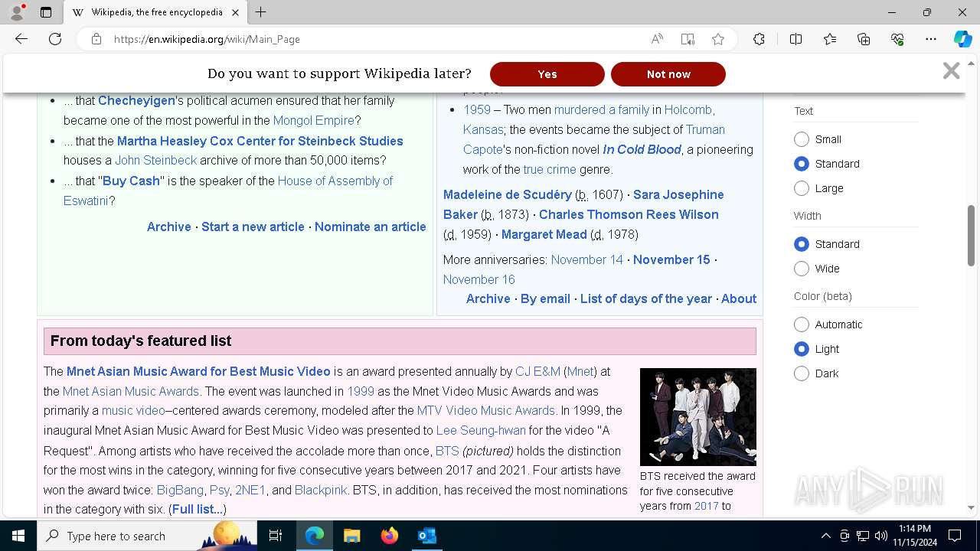Select Light color mode

(802, 349)
